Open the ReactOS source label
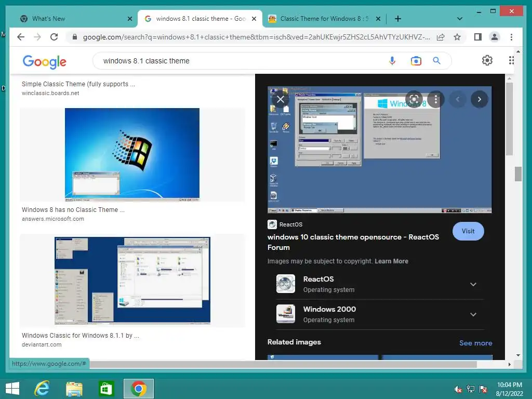The width and height of the screenshot is (532, 399). [x=285, y=224]
